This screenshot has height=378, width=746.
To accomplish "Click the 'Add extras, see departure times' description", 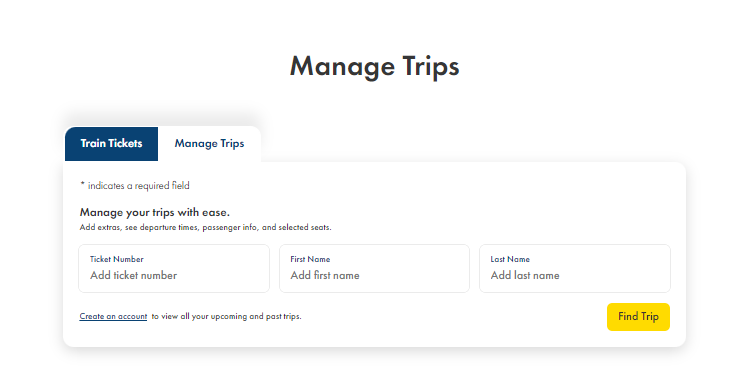I will pyautogui.click(x=206, y=227).
